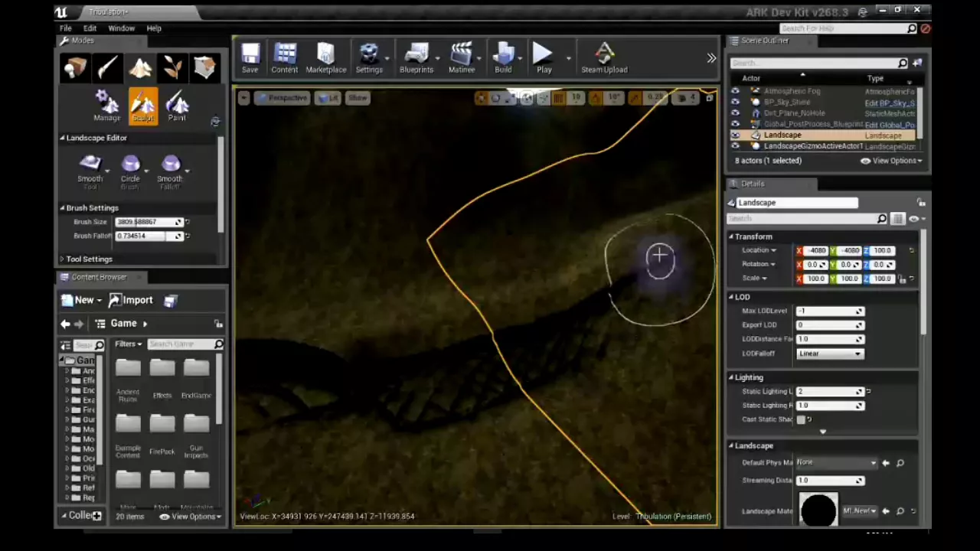Toggle grid snapping icon in viewport
980x551 pixels.
(558, 98)
